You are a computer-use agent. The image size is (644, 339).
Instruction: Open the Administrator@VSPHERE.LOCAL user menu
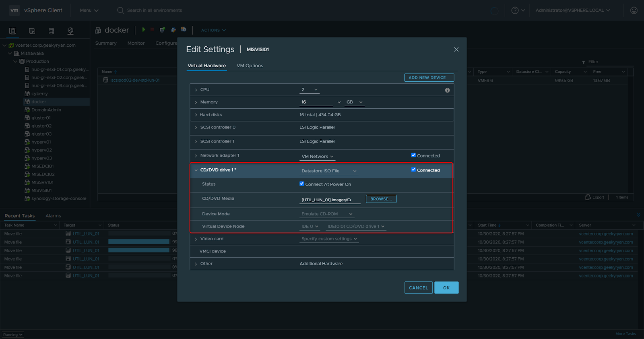pos(573,10)
